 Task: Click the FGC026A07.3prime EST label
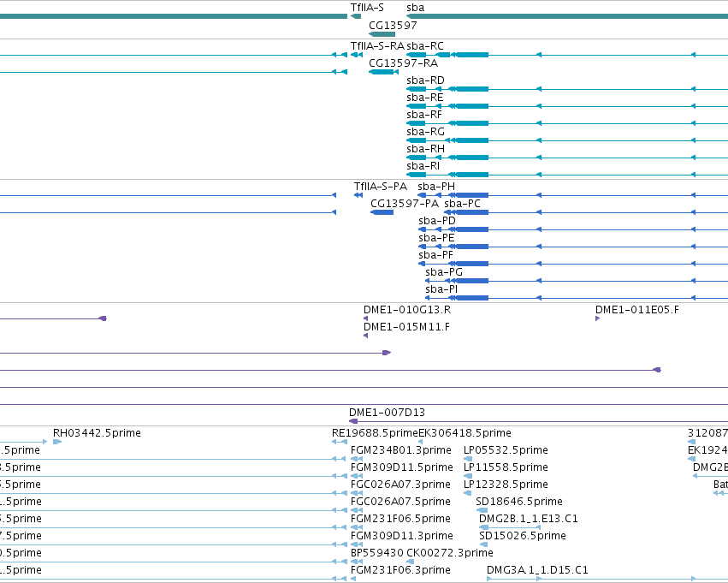point(400,485)
